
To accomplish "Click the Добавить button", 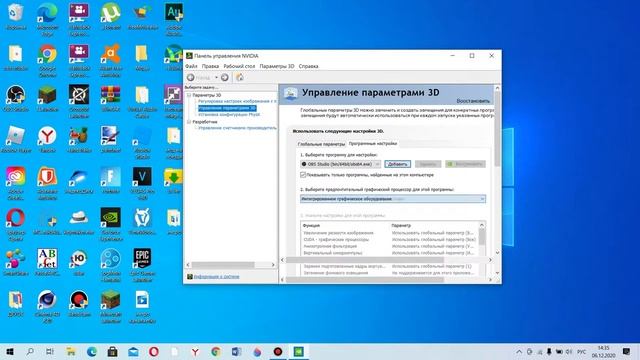I will (x=398, y=164).
